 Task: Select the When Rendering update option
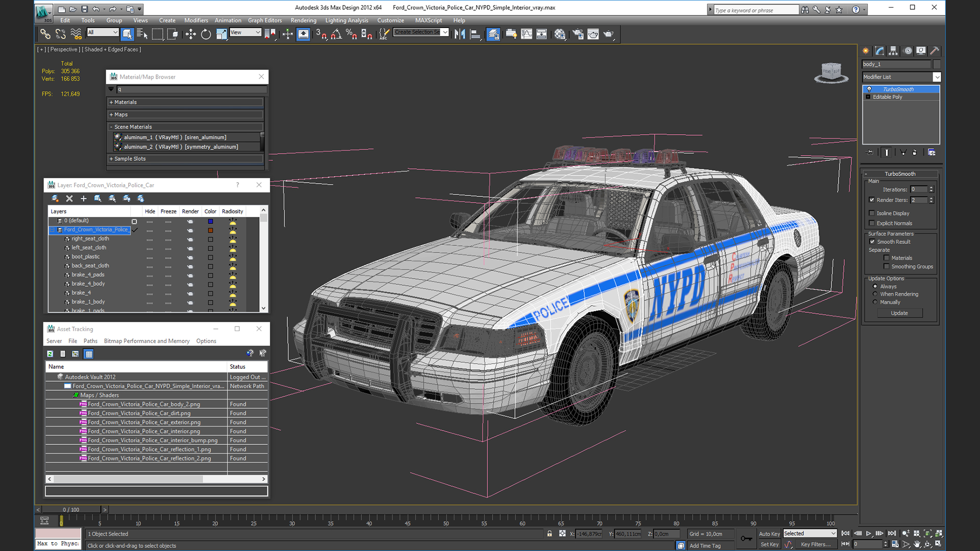pos(875,294)
